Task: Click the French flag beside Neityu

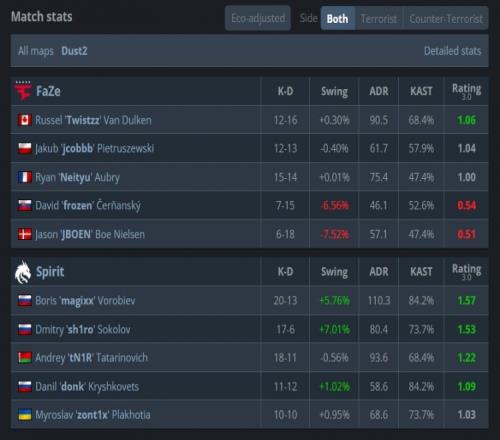Action: click(25, 177)
